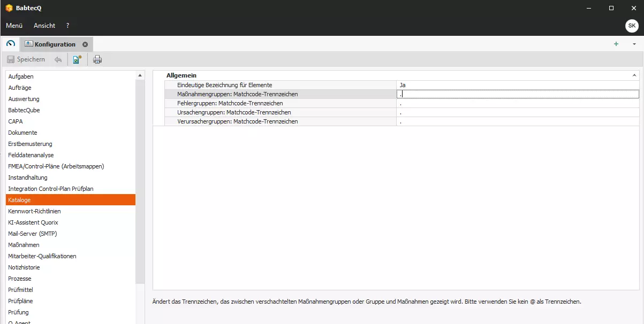Select Aufträge in the category list

(71, 88)
